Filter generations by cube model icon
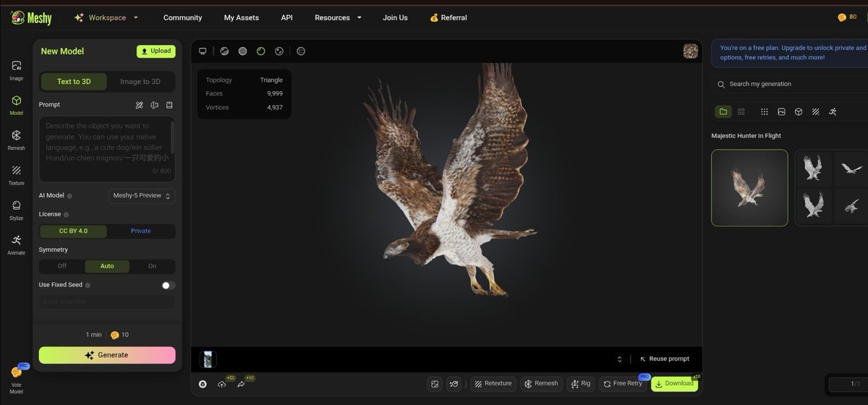Image resolution: width=868 pixels, height=405 pixels. pyautogui.click(x=799, y=111)
